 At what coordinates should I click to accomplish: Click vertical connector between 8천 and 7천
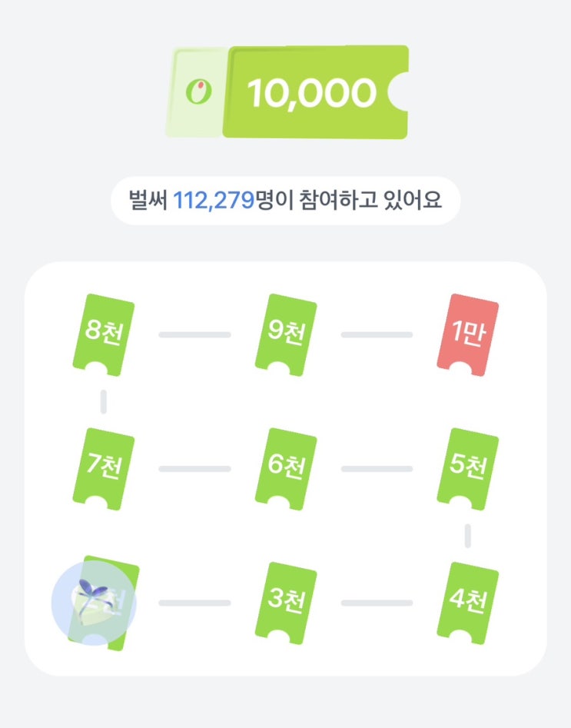(104, 401)
